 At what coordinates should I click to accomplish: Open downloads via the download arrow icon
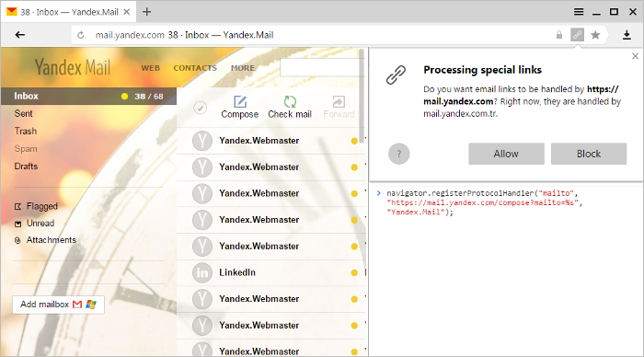pos(627,35)
